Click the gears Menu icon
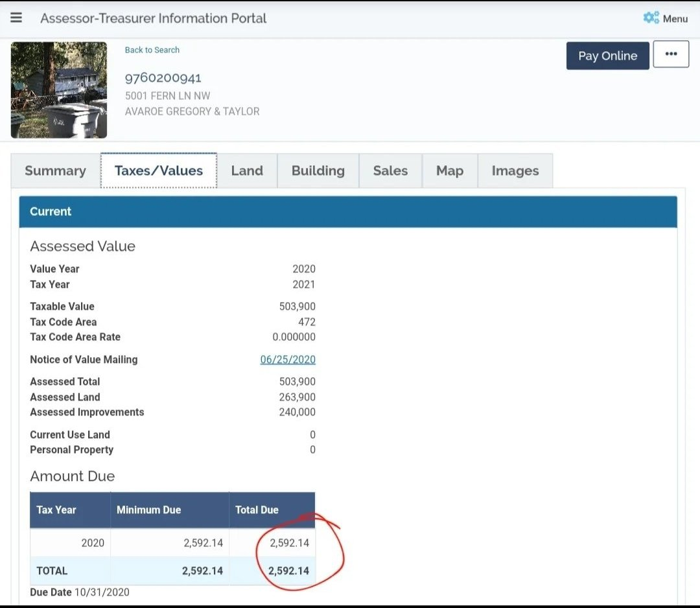Viewport: 700px width, 608px height. pos(651,18)
